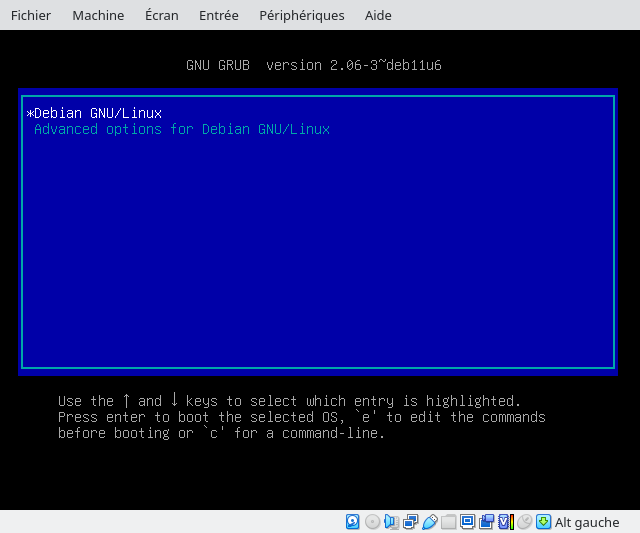Open the Fichier menu
The width and height of the screenshot is (640, 533).
tap(31, 15)
